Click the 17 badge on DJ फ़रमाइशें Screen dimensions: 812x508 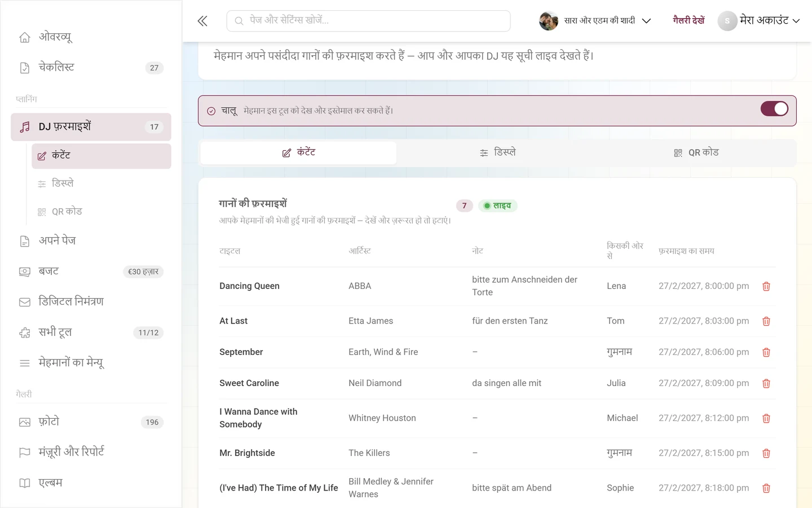[154, 127]
